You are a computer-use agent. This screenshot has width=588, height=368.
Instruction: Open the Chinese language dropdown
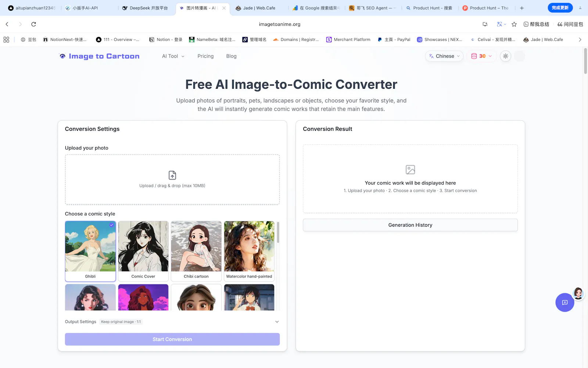coord(444,56)
